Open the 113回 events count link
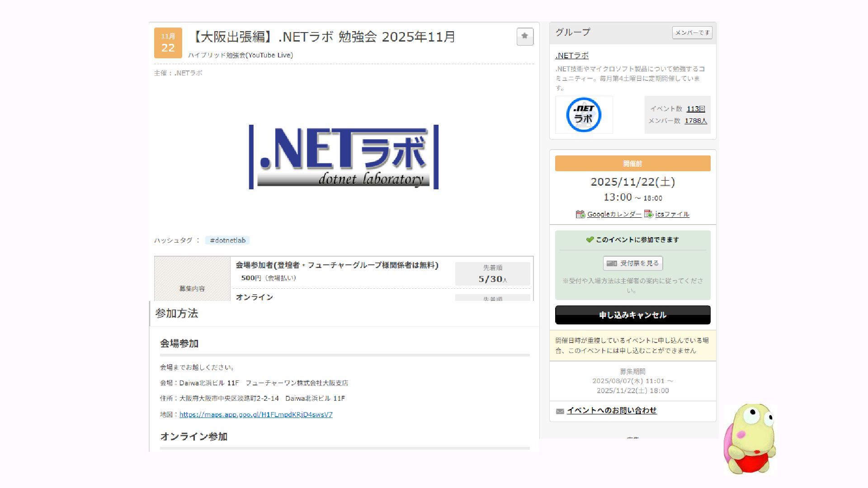 coord(696,109)
